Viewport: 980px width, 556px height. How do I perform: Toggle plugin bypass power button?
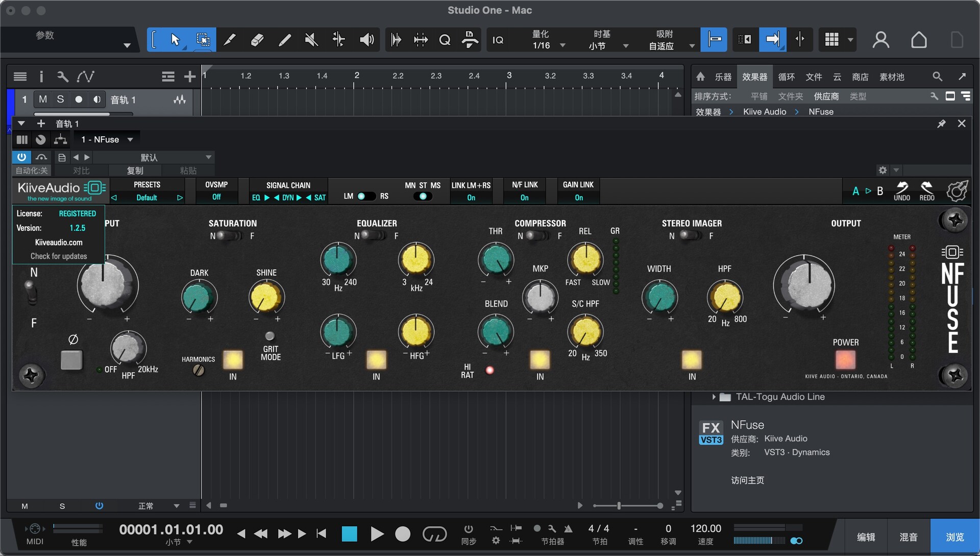tap(21, 157)
